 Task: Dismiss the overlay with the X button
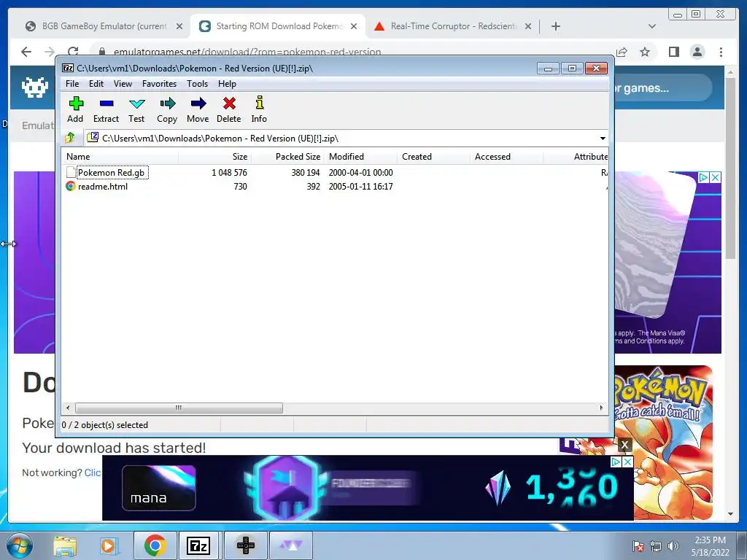(624, 446)
